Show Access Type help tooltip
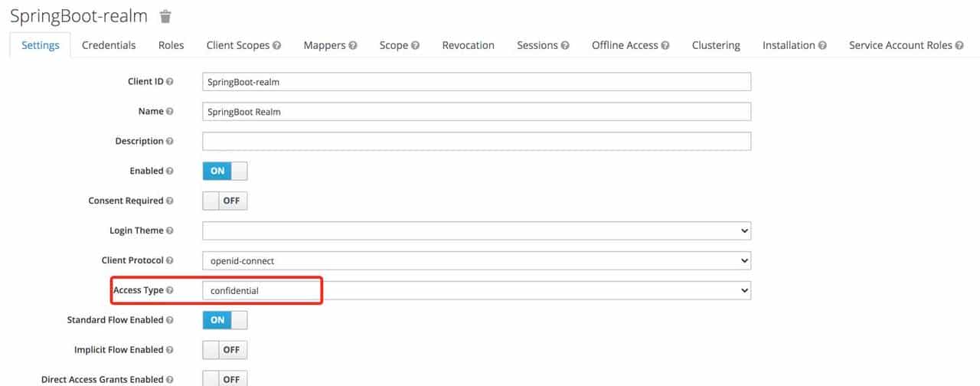This screenshot has width=980, height=386. coord(169,290)
